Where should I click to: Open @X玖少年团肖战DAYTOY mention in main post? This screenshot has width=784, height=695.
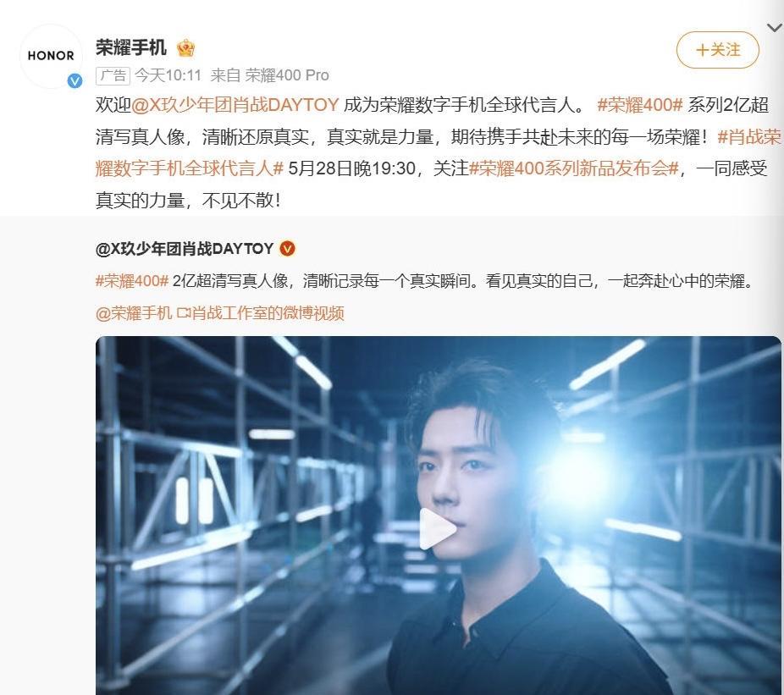235,105
